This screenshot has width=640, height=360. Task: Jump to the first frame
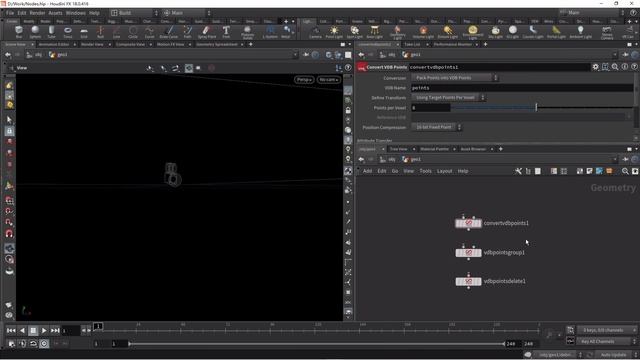(x=11, y=330)
